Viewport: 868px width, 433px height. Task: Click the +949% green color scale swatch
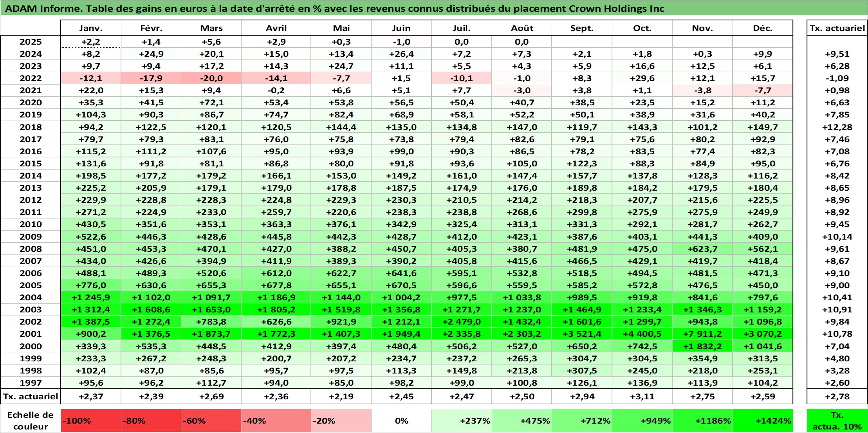tap(642, 421)
